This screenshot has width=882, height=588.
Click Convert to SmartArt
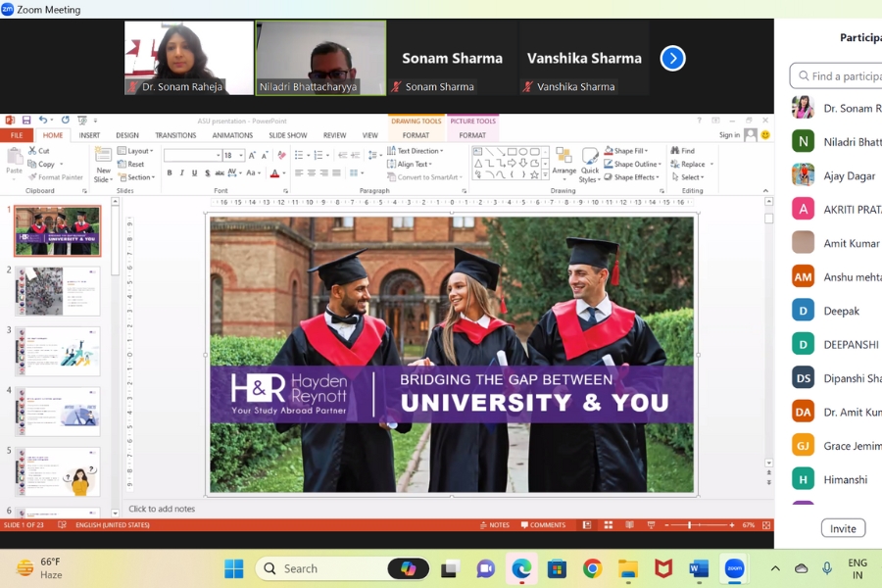click(424, 177)
